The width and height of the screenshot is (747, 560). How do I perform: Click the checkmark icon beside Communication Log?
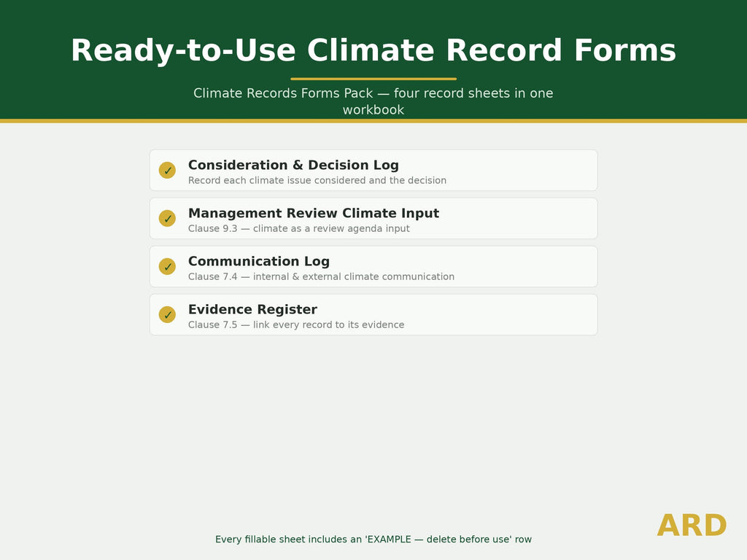click(x=167, y=267)
